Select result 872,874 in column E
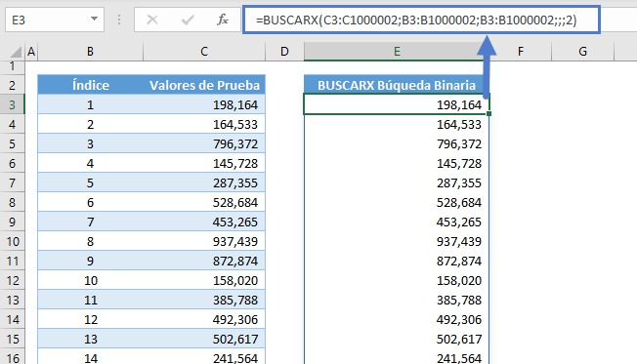 [397, 261]
